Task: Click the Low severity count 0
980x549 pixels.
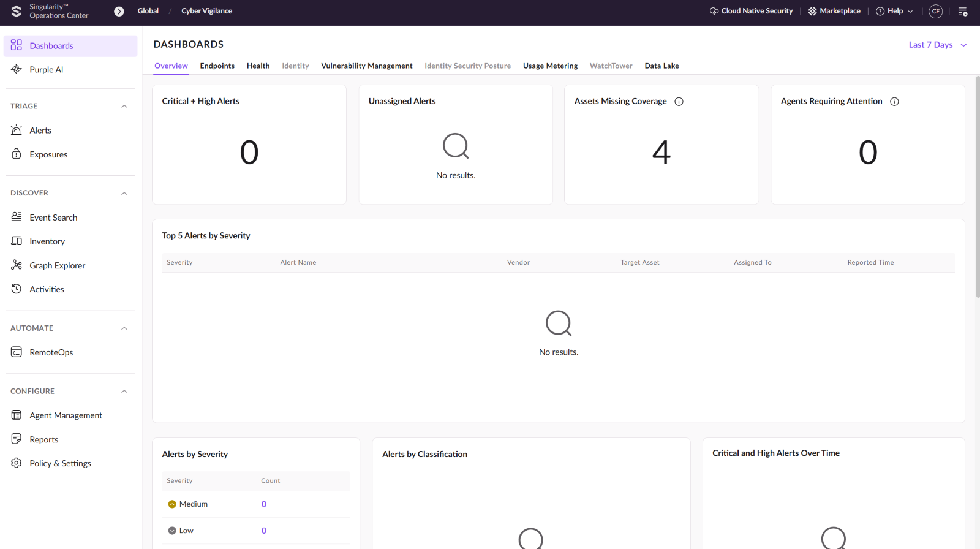Action: point(264,531)
